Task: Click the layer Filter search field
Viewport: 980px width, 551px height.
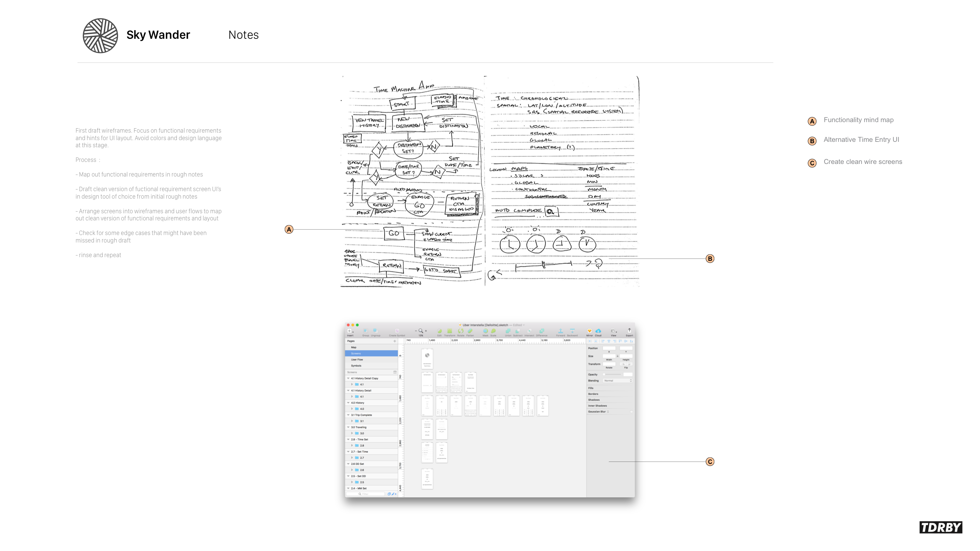Action: tap(365, 494)
